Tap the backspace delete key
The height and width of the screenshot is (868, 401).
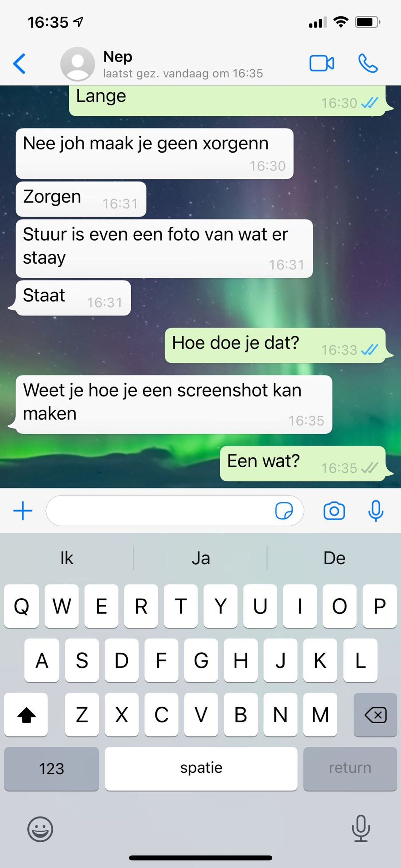375,715
